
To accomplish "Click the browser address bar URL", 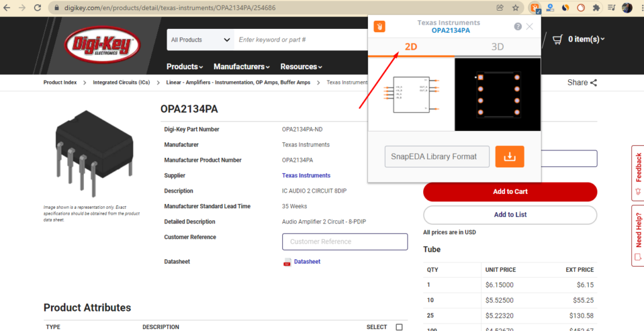I will (x=170, y=8).
